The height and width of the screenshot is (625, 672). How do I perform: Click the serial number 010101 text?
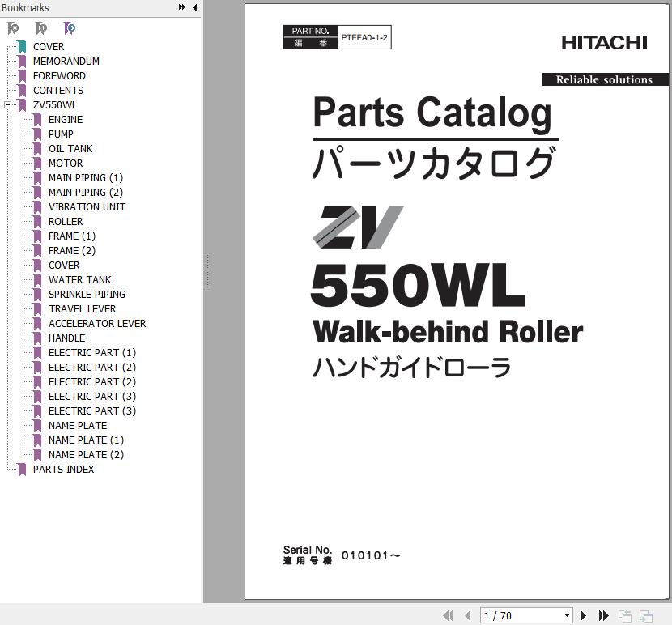point(371,555)
